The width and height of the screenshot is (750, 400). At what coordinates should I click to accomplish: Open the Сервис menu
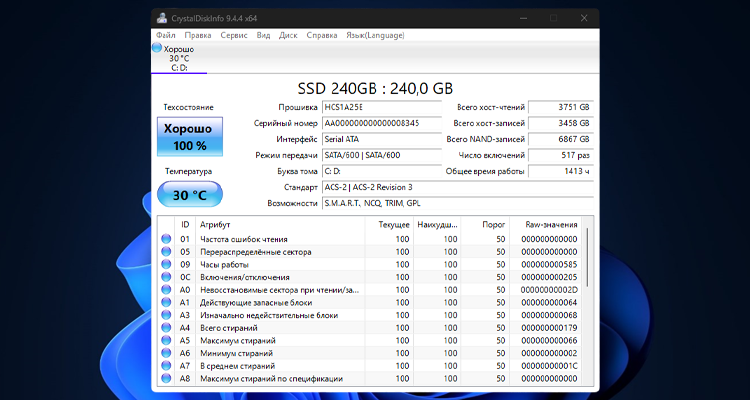[x=234, y=35]
